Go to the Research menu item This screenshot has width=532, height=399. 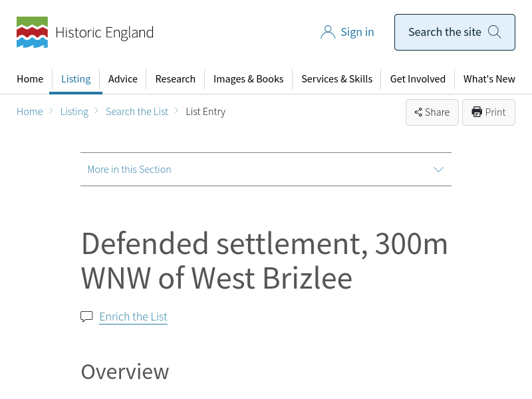click(x=176, y=79)
